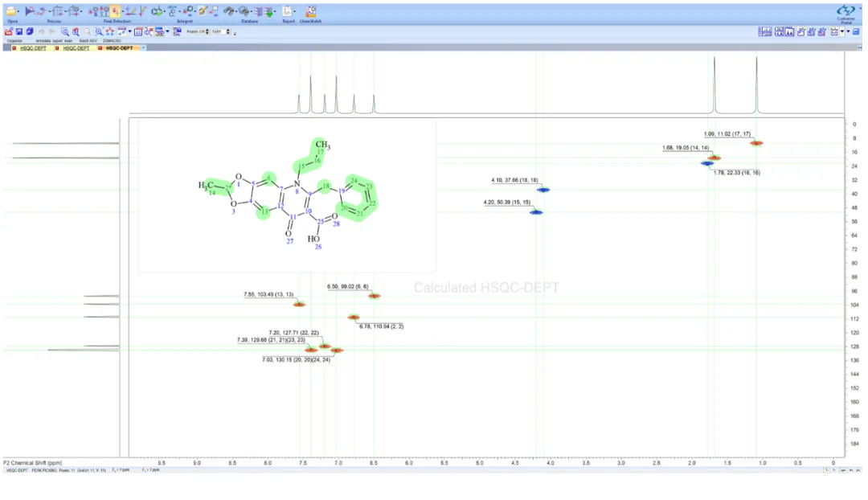Click the blue floppy disk save icon

(x=18, y=31)
